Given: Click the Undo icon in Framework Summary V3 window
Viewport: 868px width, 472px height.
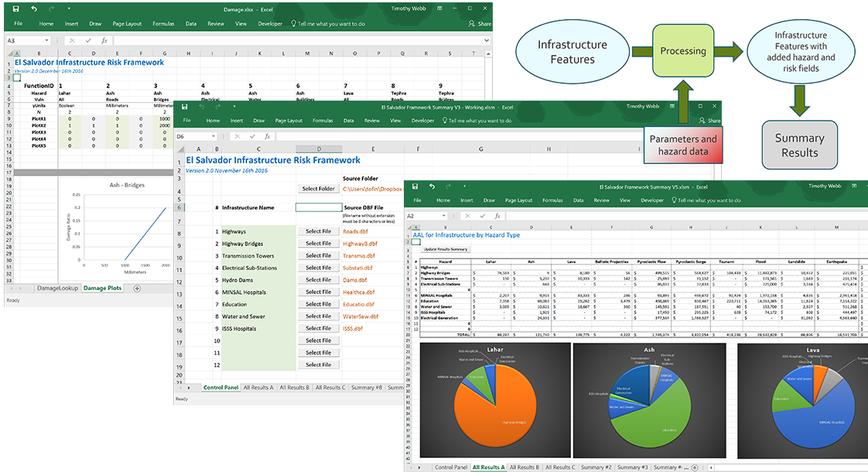Looking at the screenshot, I should pos(201,106).
